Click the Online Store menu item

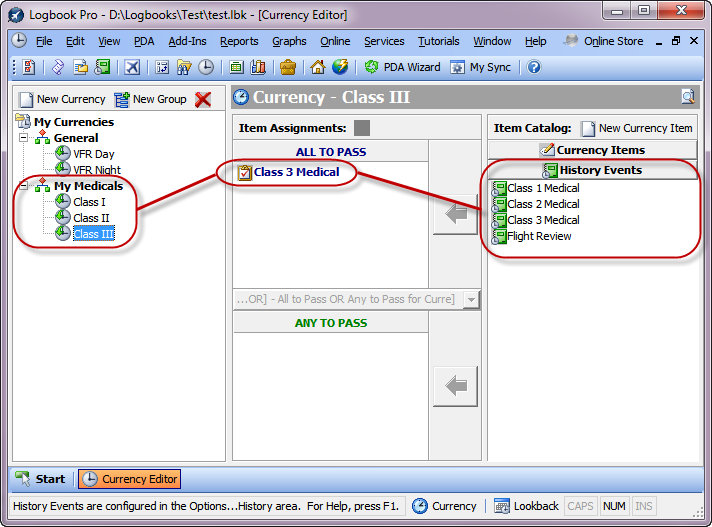coord(603,41)
